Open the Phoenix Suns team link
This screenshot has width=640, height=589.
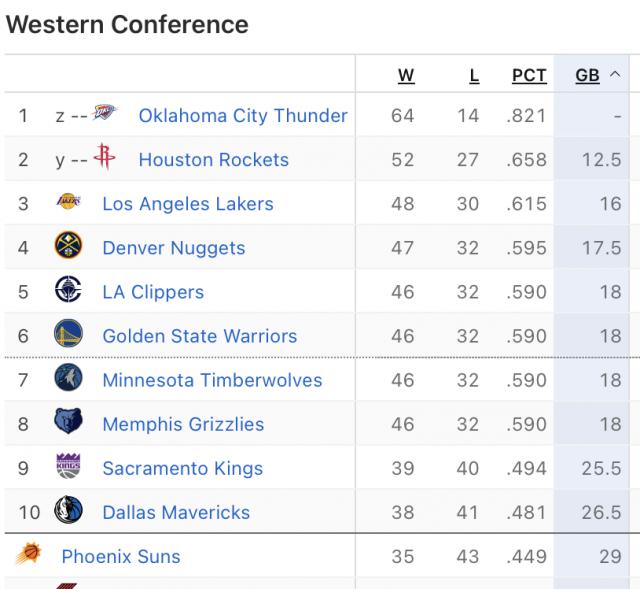(121, 556)
